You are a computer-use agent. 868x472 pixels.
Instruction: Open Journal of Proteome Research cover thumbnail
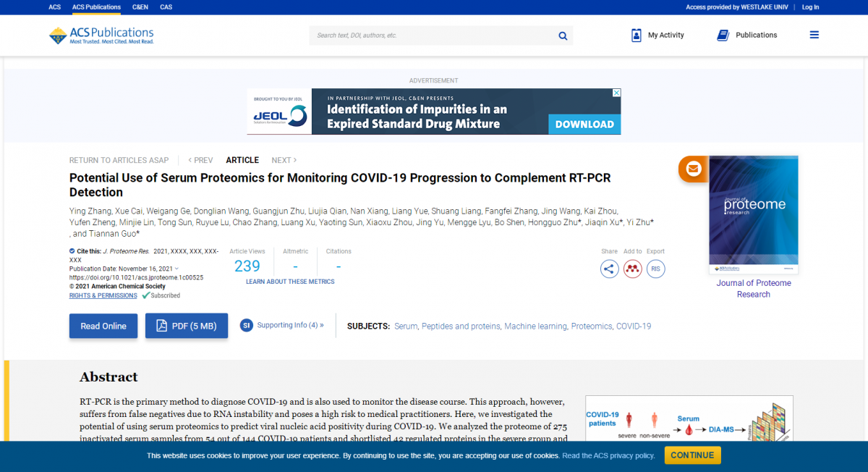click(753, 214)
